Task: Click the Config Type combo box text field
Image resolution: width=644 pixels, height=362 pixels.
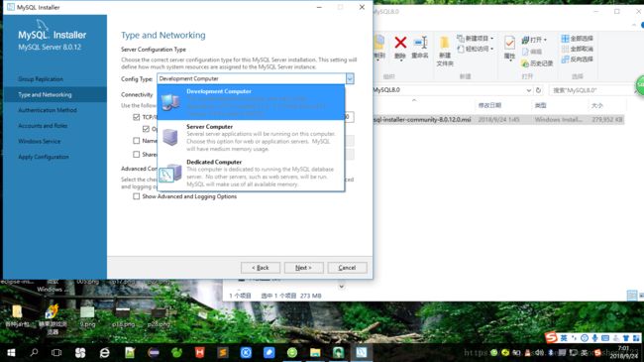Action: 251,78
